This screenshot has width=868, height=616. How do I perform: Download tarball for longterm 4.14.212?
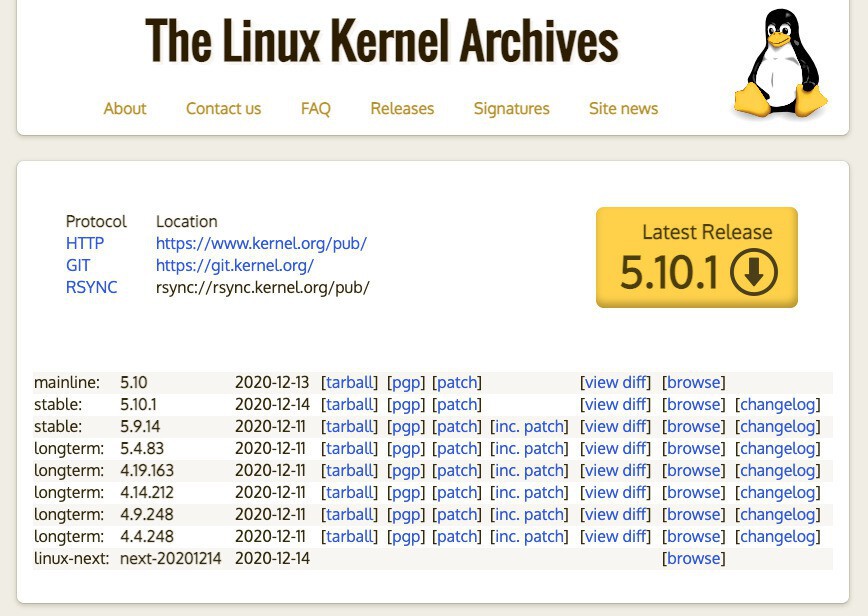point(349,493)
